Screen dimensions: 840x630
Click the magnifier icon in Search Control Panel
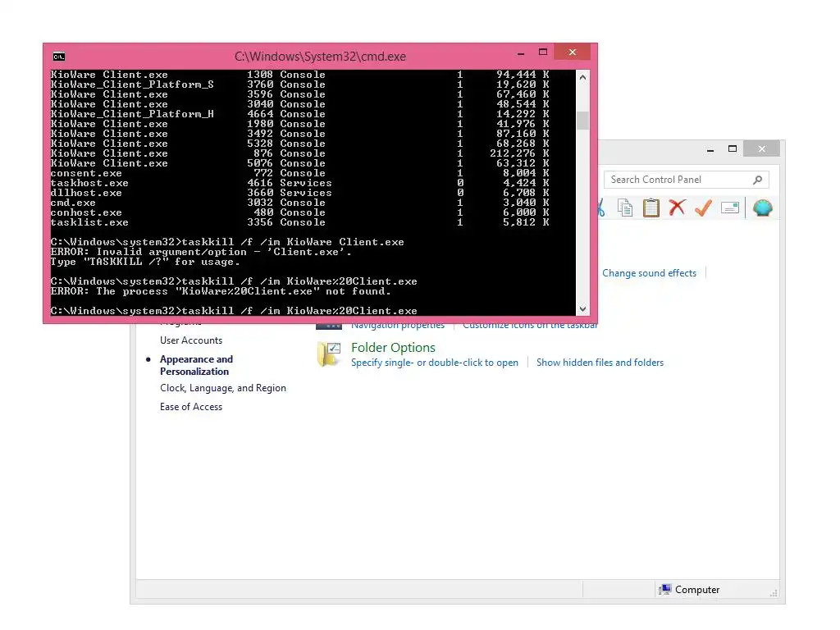(x=757, y=180)
